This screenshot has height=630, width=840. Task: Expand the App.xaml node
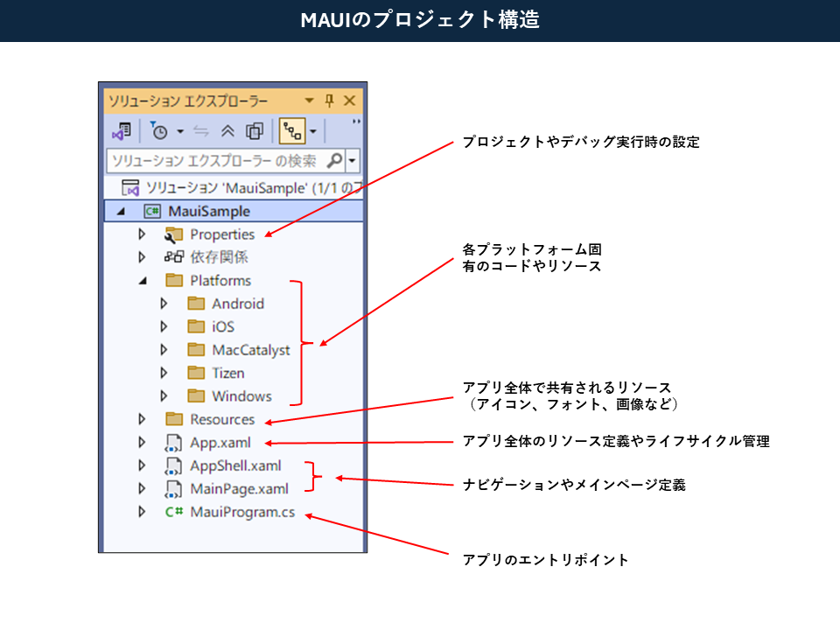pos(142,442)
